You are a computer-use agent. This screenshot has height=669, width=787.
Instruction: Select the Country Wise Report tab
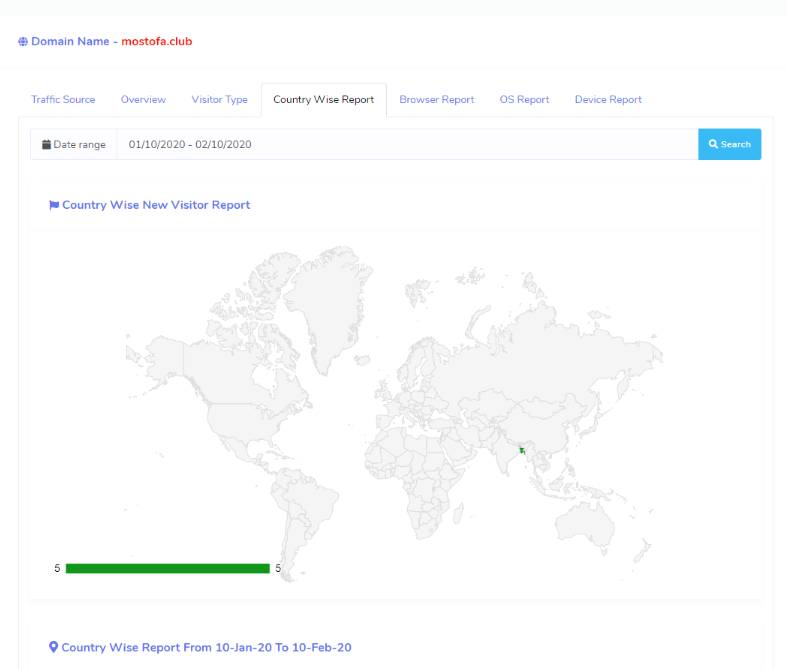click(x=323, y=100)
